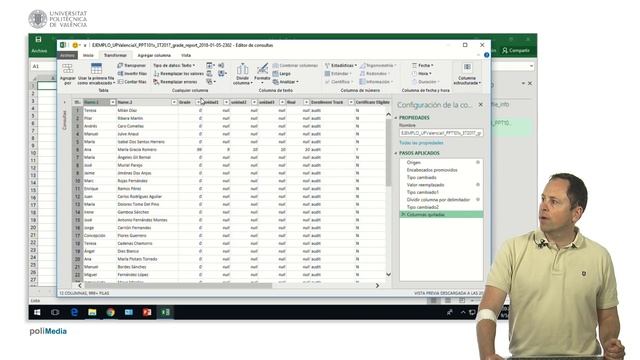
Task: Click the Información button
Action: [x=376, y=82]
